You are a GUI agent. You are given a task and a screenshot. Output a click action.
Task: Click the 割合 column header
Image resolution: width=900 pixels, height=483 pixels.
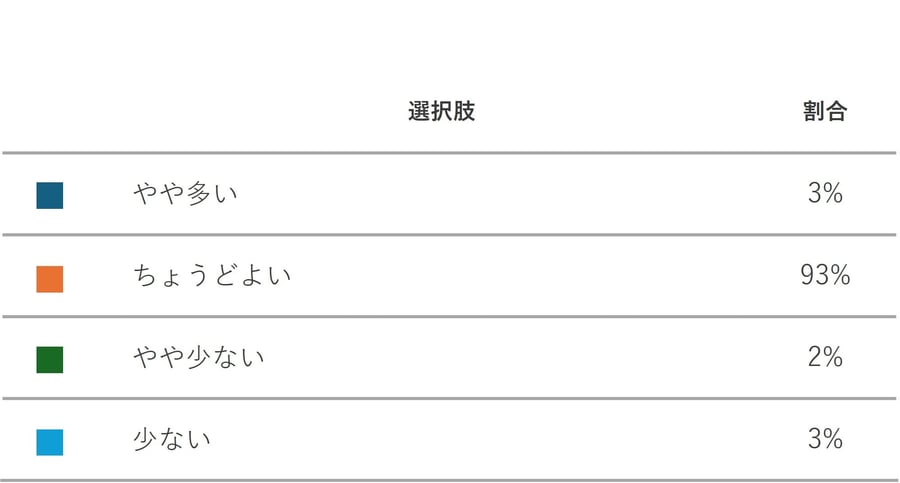824,112
